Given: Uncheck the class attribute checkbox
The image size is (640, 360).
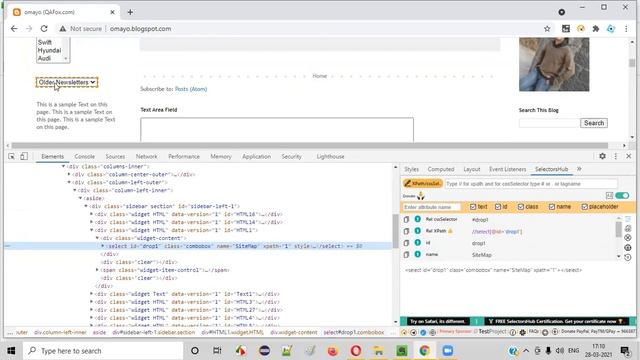Looking at the screenshot, I should [x=521, y=207].
